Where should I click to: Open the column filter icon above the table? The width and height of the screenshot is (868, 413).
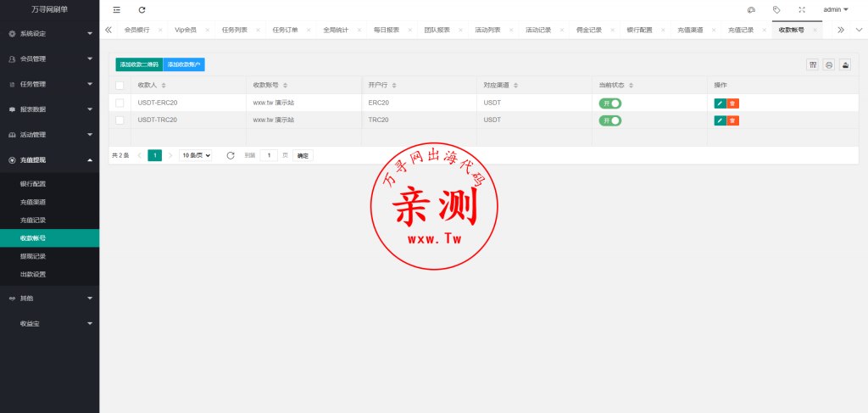(x=813, y=64)
